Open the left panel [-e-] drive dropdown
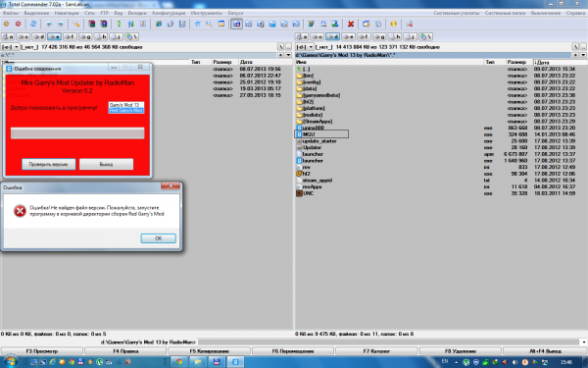 coord(10,47)
